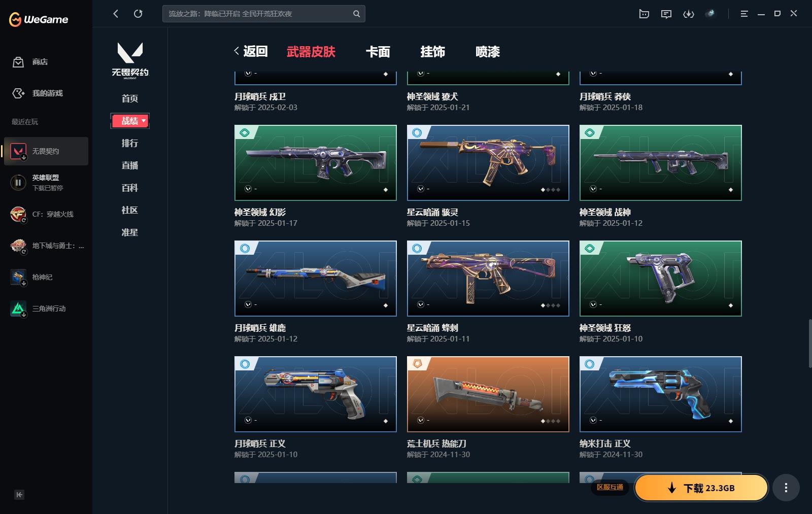
Task: Click the 区服互通 label button
Action: pyautogui.click(x=610, y=487)
